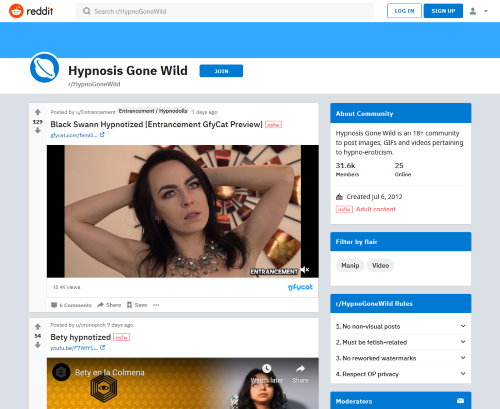Downvote the Black Swann Hypnotized post
Image resolution: width=500 pixels, height=409 pixels.
tap(38, 131)
